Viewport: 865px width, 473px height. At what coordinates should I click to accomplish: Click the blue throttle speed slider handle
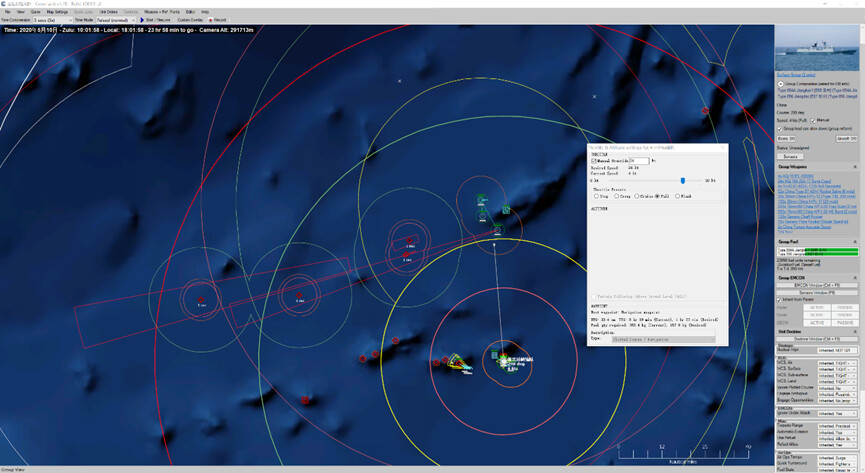[x=683, y=180]
